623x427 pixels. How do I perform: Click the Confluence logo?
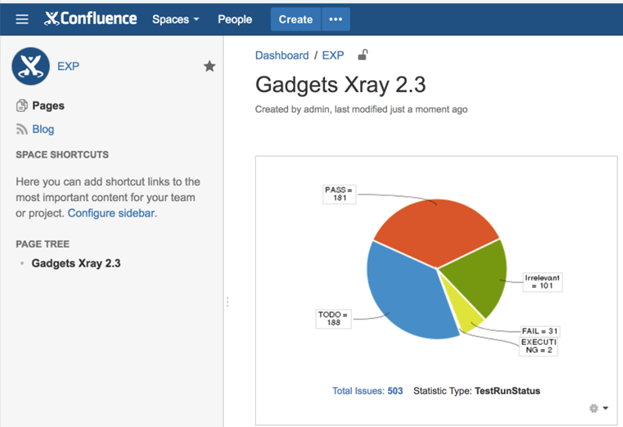tap(90, 19)
